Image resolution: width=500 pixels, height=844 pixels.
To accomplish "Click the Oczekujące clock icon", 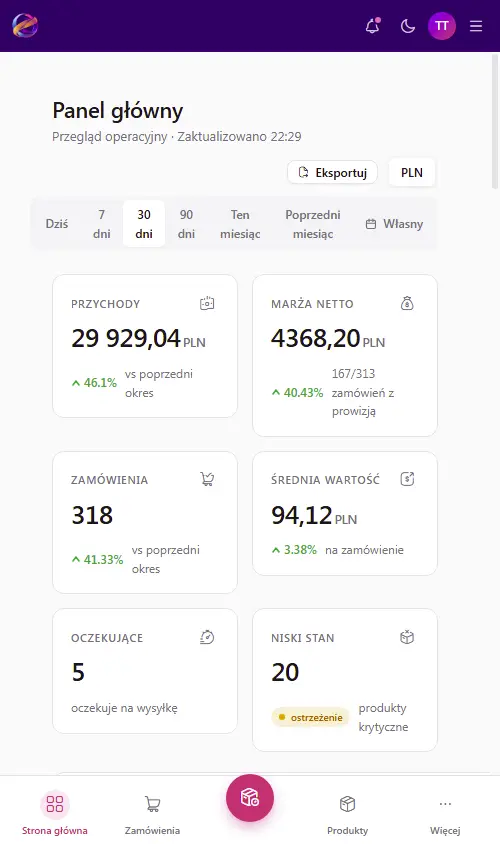I will [x=207, y=637].
